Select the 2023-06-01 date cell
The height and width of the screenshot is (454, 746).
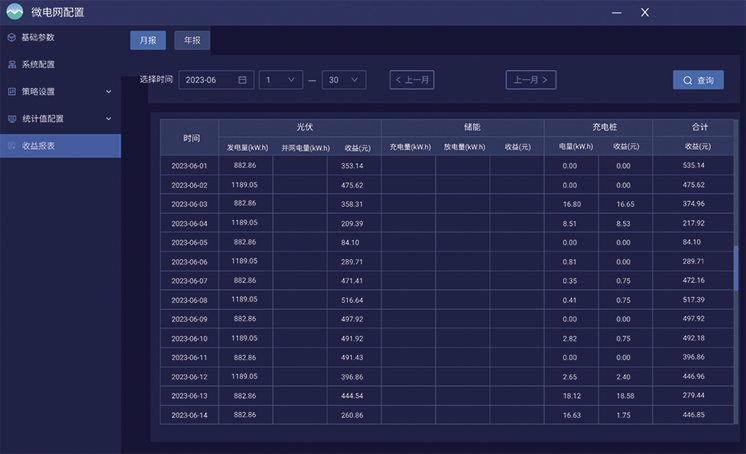point(189,166)
